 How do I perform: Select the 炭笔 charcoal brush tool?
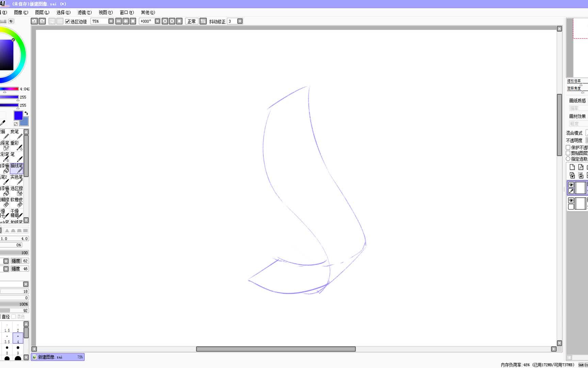click(16, 135)
